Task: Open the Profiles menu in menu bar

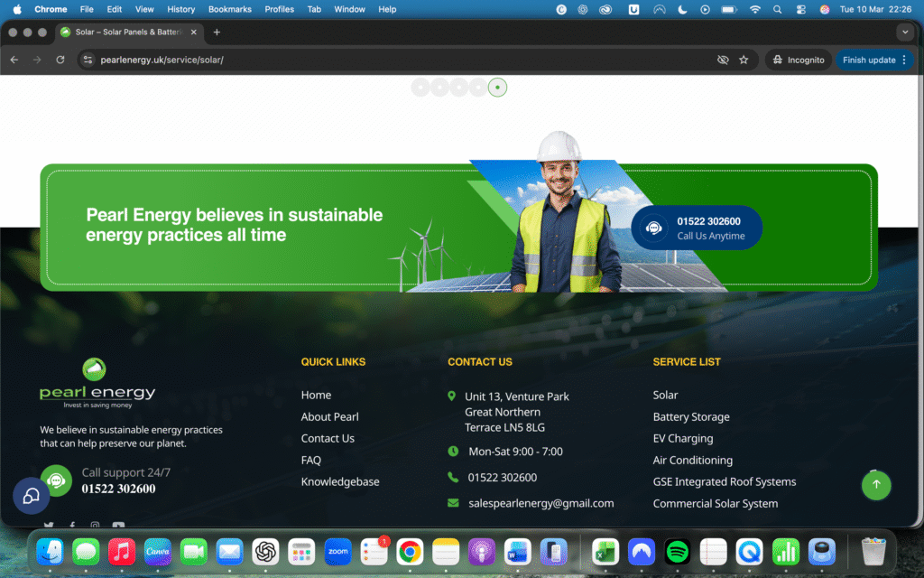Action: [279, 9]
